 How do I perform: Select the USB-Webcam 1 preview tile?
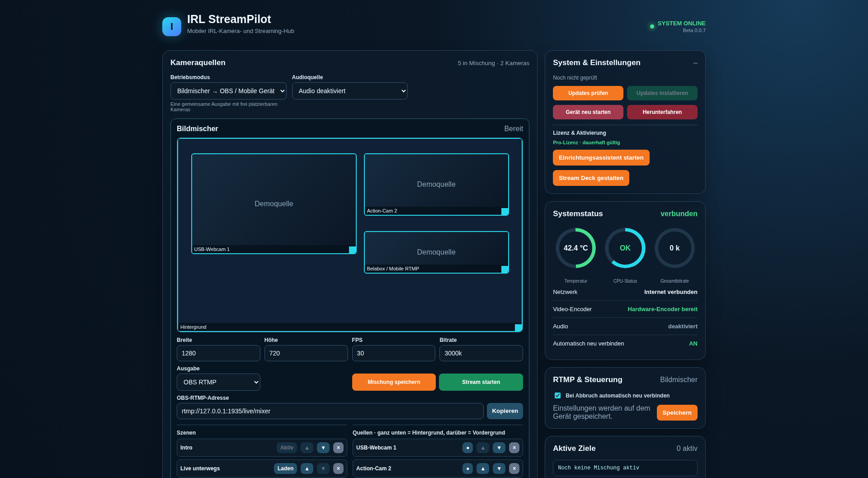tap(274, 204)
